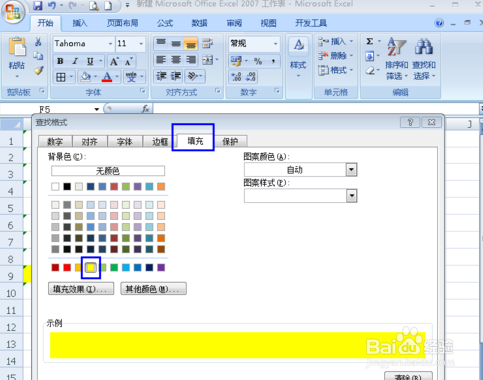Click Merge and Center icon

[208, 60]
